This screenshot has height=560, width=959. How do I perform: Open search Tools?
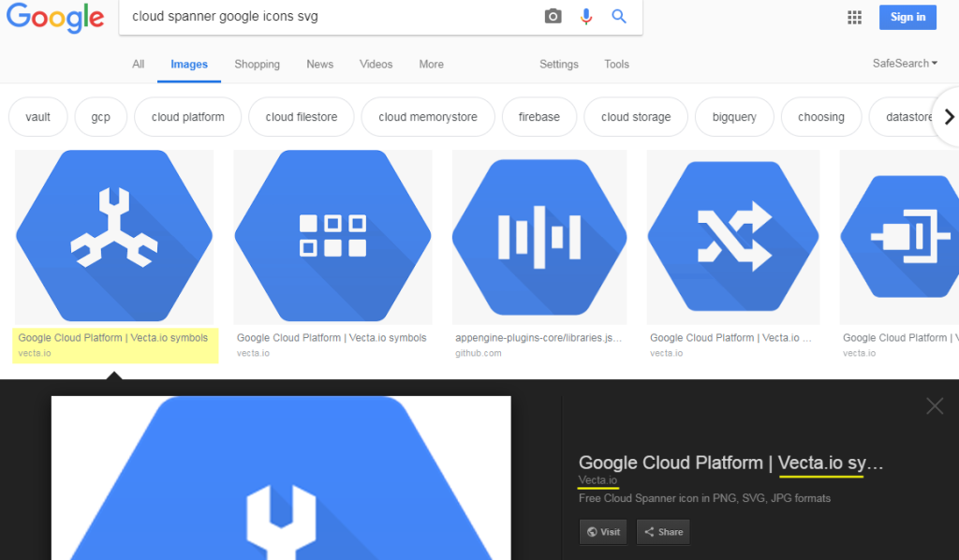click(x=616, y=65)
